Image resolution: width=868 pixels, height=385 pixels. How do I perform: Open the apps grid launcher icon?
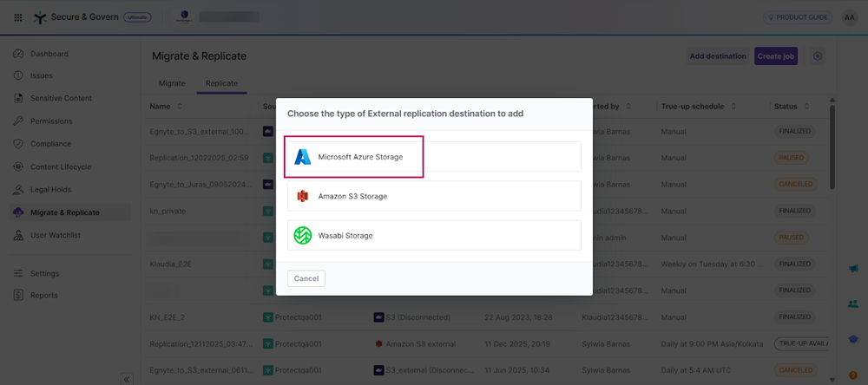click(x=18, y=17)
